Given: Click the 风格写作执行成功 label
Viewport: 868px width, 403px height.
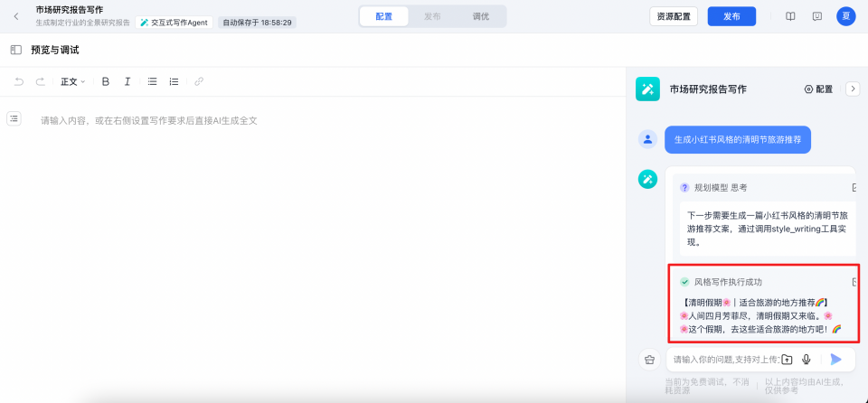Looking at the screenshot, I should 728,282.
